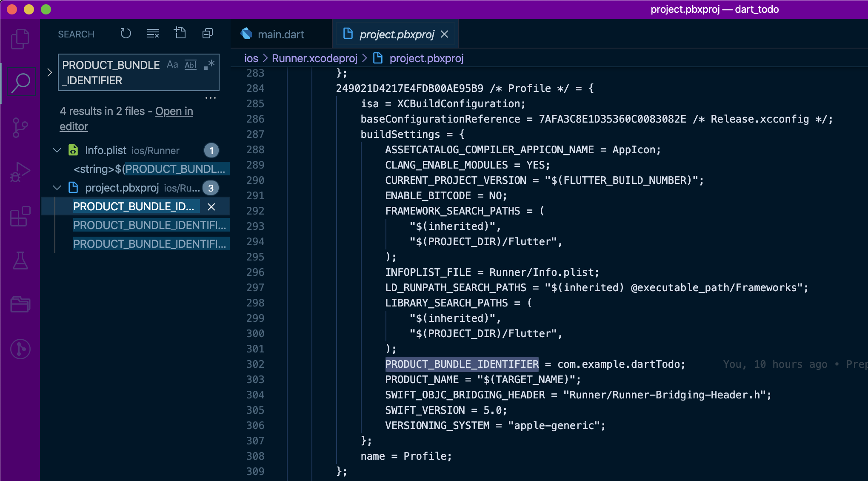Click the Refresh search results icon

pos(126,34)
